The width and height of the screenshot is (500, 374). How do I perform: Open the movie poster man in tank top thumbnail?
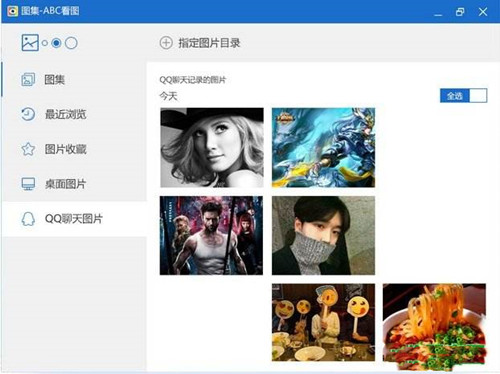pos(211,235)
